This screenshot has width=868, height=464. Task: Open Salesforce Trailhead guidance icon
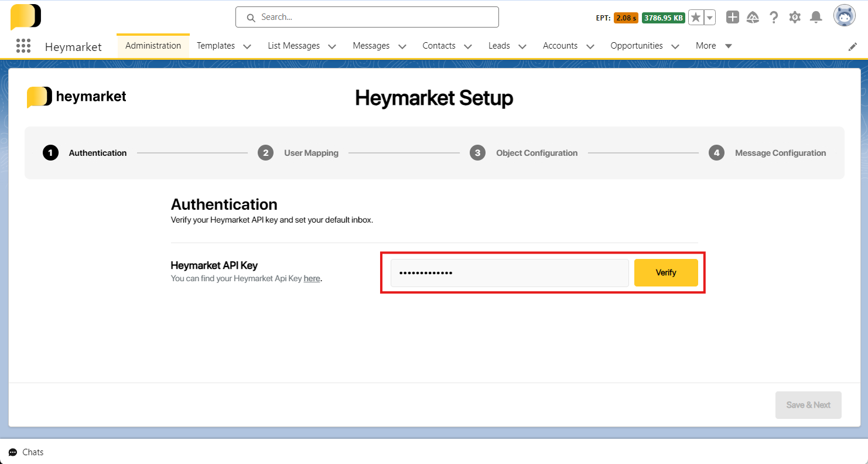point(753,18)
